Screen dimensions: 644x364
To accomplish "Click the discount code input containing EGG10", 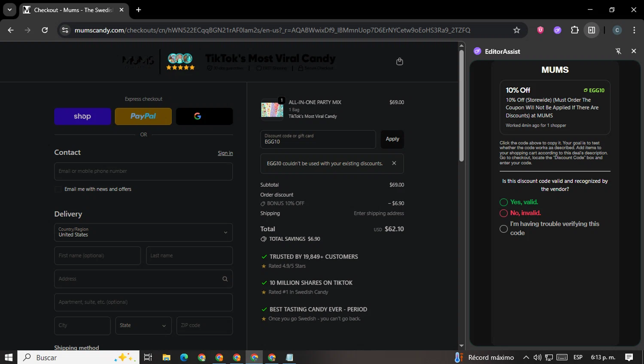I will tap(318, 139).
